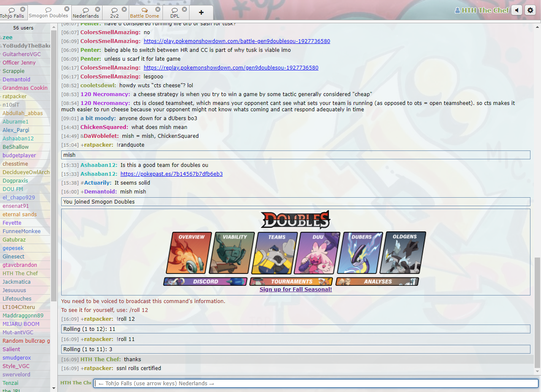
Task: Open the play.pokemonshowdown battle link
Action: click(x=237, y=41)
